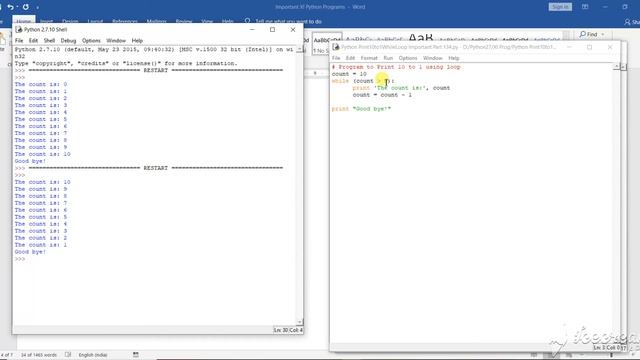Open Ribbon Display Options in Word title bar
The image size is (640, 360).
click(x=585, y=7)
